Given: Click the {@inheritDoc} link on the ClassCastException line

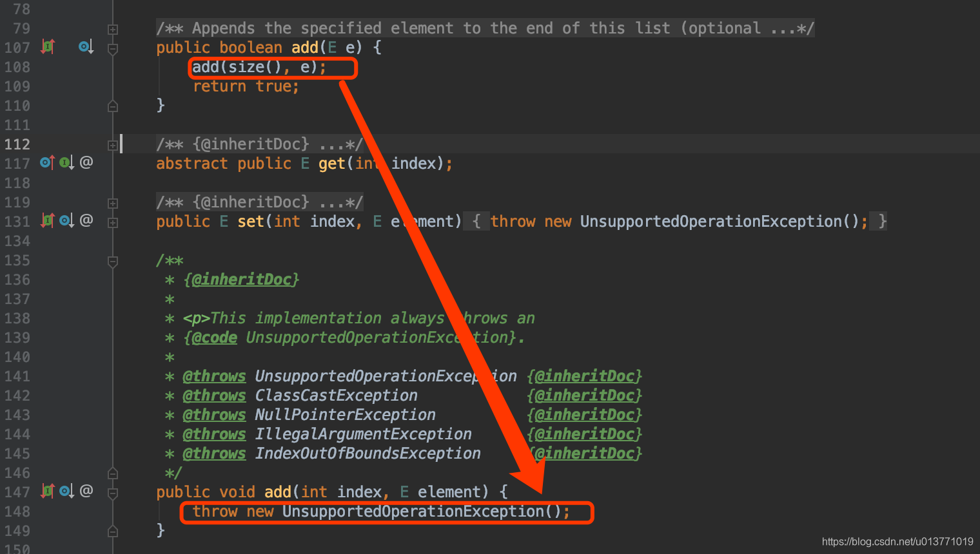Looking at the screenshot, I should 585,396.
